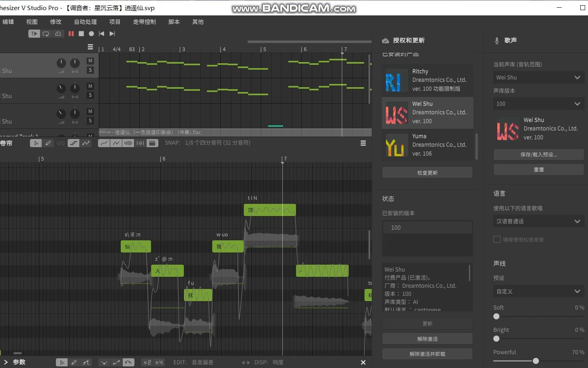Open 预设 自定义 preset dropdown
The width and height of the screenshot is (588, 368).
click(x=539, y=291)
